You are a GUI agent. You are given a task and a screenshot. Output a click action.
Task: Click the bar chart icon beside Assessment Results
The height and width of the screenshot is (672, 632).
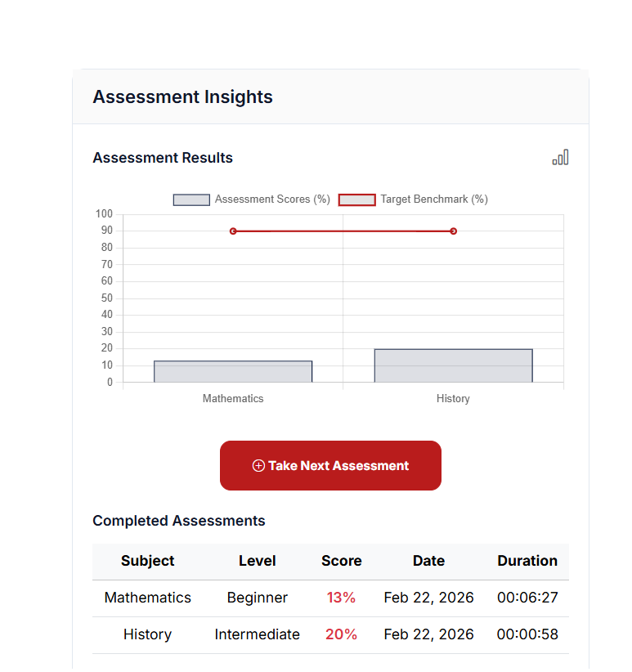[x=560, y=158]
